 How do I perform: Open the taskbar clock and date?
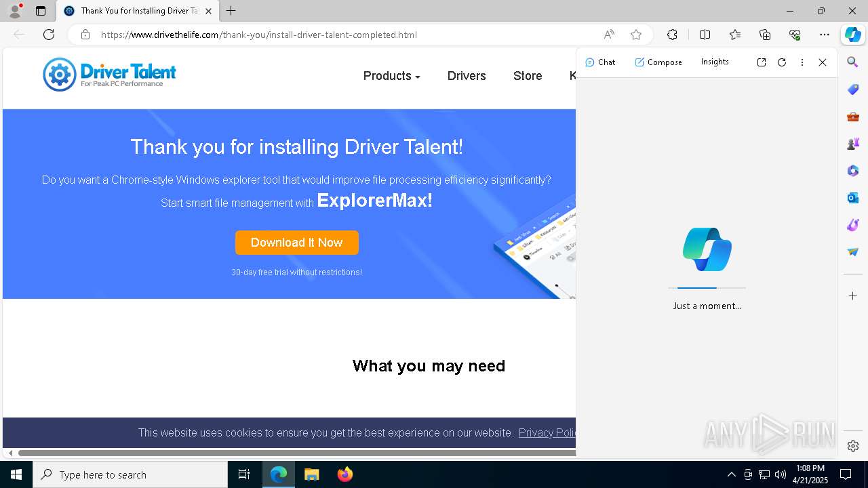[x=810, y=474]
